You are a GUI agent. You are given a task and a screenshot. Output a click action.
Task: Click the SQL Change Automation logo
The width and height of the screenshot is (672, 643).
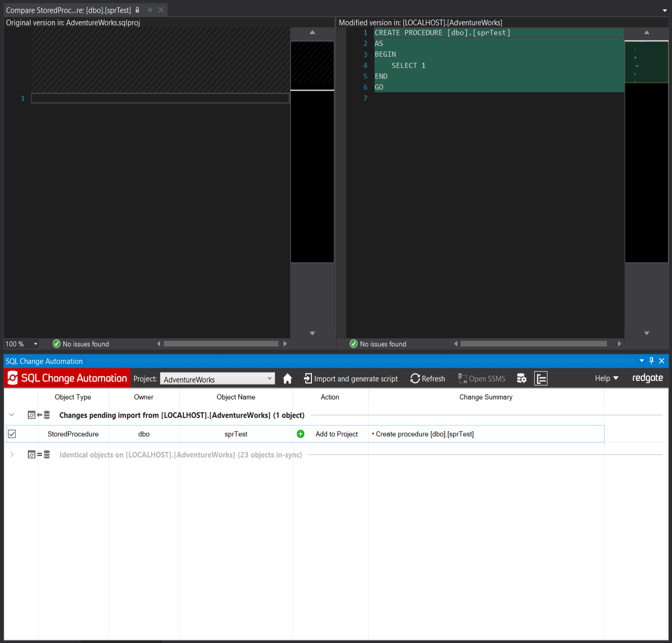tap(67, 378)
